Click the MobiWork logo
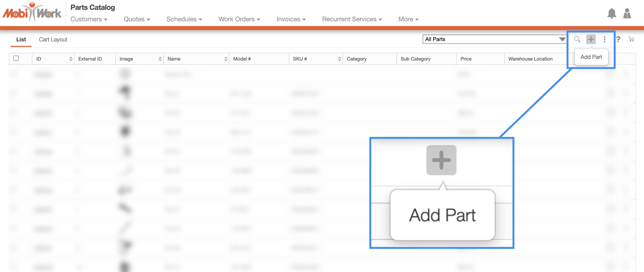The height and width of the screenshot is (272, 644). (x=32, y=12)
